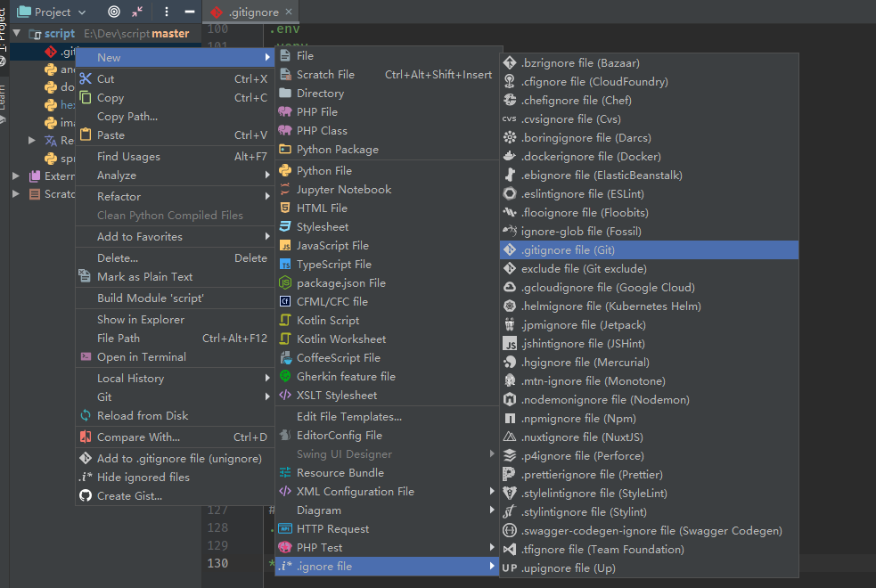This screenshot has width=876, height=588.
Task: Select exclude file (Git exclude)
Action: 649,268
